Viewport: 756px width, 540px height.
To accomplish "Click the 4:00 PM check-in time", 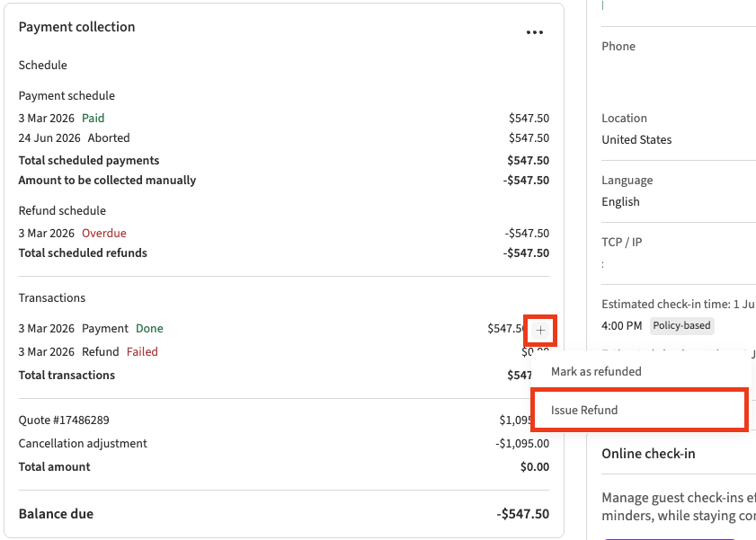I will pos(622,325).
